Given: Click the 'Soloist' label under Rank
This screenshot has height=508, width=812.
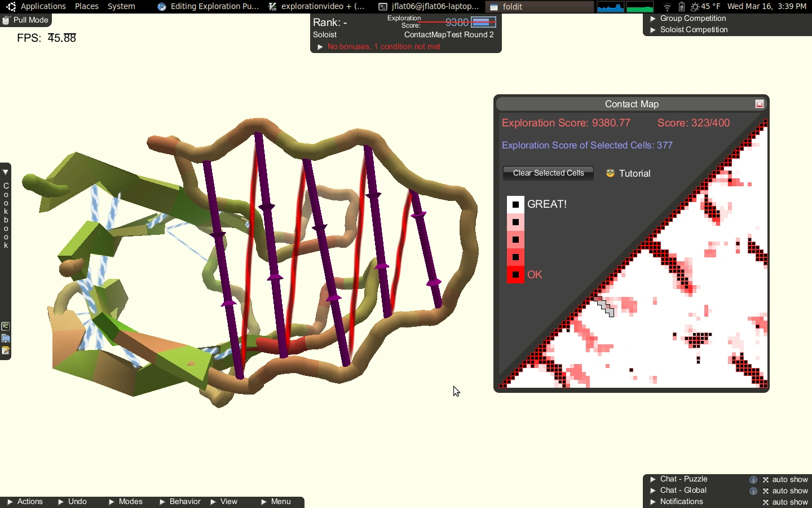Looking at the screenshot, I should [325, 35].
